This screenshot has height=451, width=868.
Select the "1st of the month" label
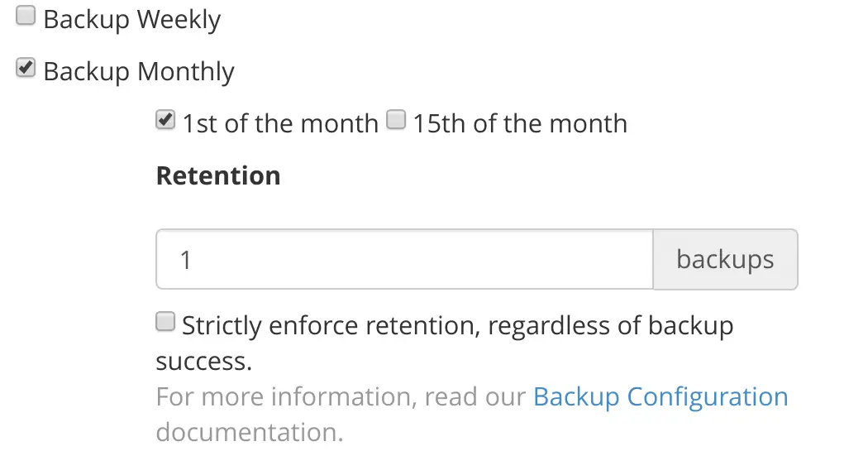pos(279,123)
